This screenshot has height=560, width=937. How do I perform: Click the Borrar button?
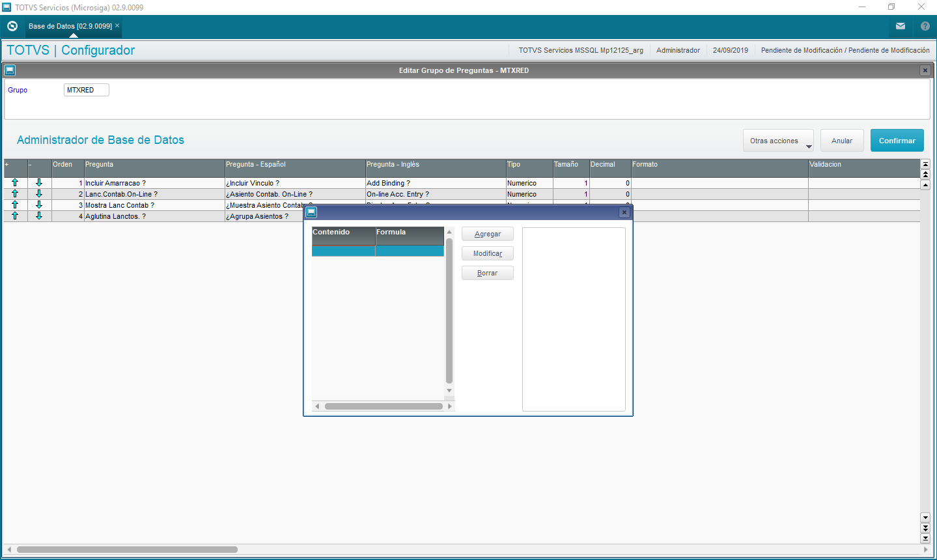tap(488, 273)
